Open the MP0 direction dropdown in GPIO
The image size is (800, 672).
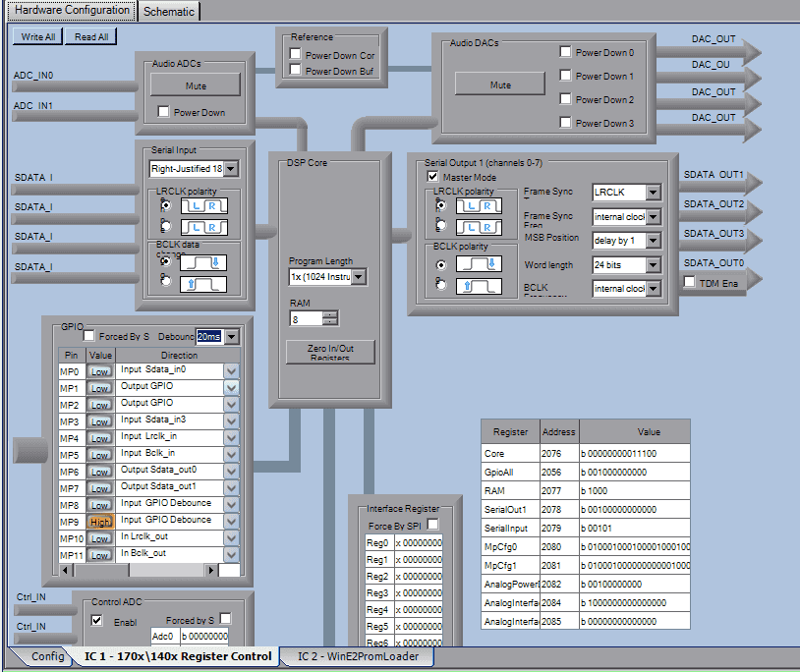click(x=232, y=371)
